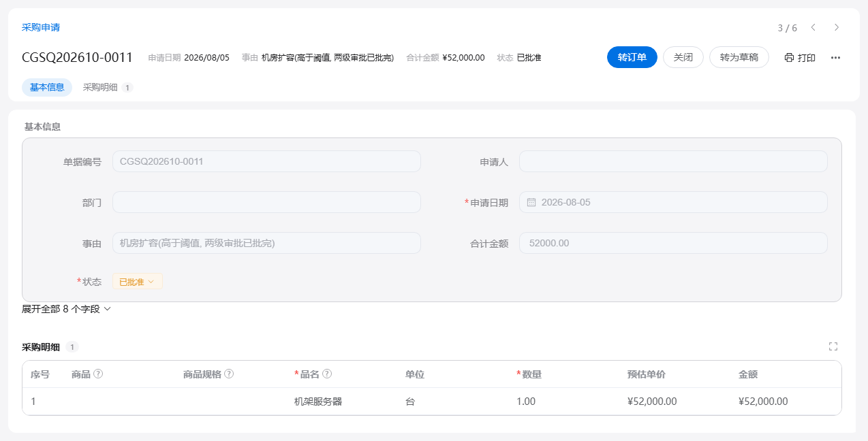Viewport: 868px width, 441px height.
Task: Expand 展开全部 8 个字段
Action: click(x=66, y=309)
